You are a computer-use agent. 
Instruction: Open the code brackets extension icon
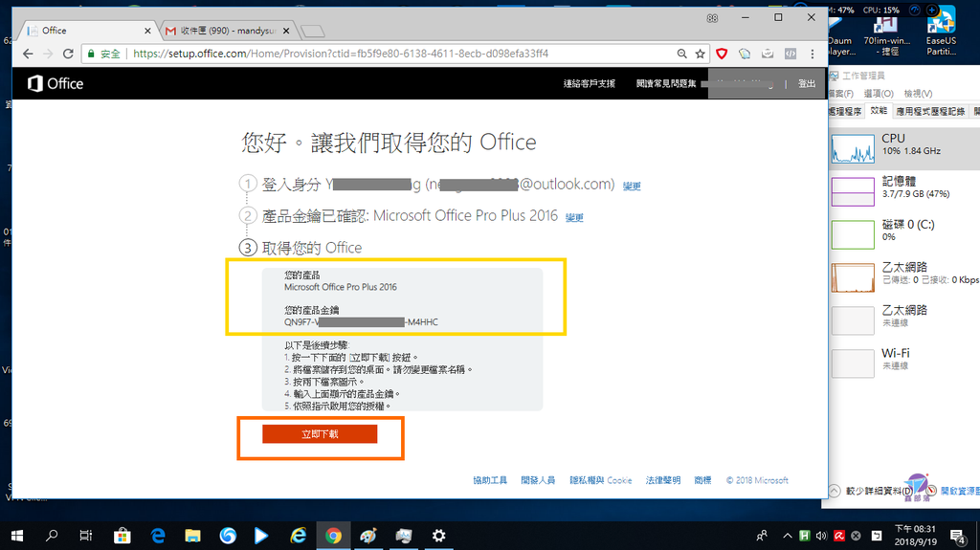[x=791, y=54]
